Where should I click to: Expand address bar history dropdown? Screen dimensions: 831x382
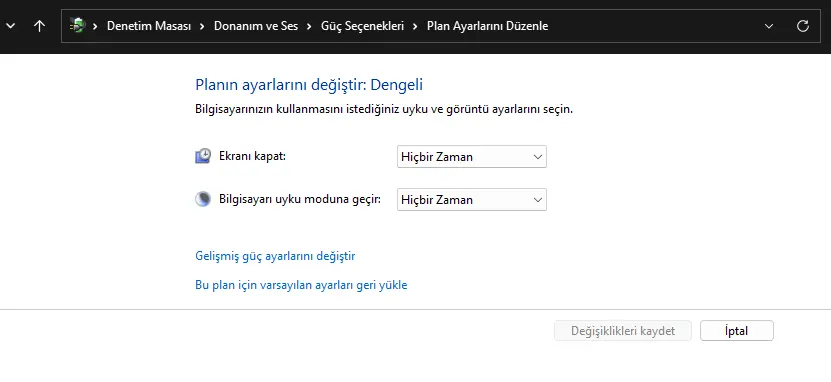769,26
